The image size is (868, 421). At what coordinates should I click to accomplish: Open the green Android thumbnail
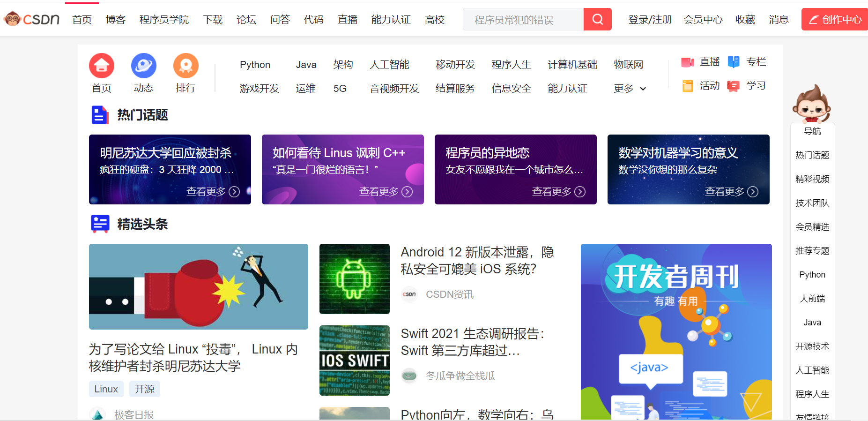tap(355, 279)
